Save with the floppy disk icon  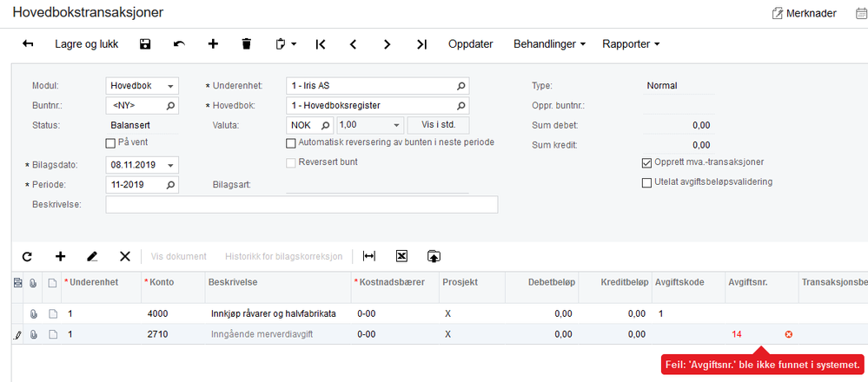(145, 44)
